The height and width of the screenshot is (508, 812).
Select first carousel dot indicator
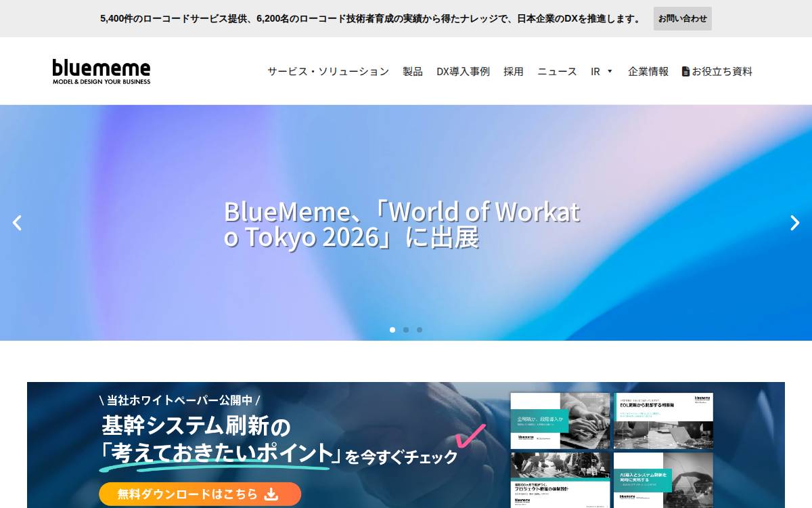pos(392,330)
